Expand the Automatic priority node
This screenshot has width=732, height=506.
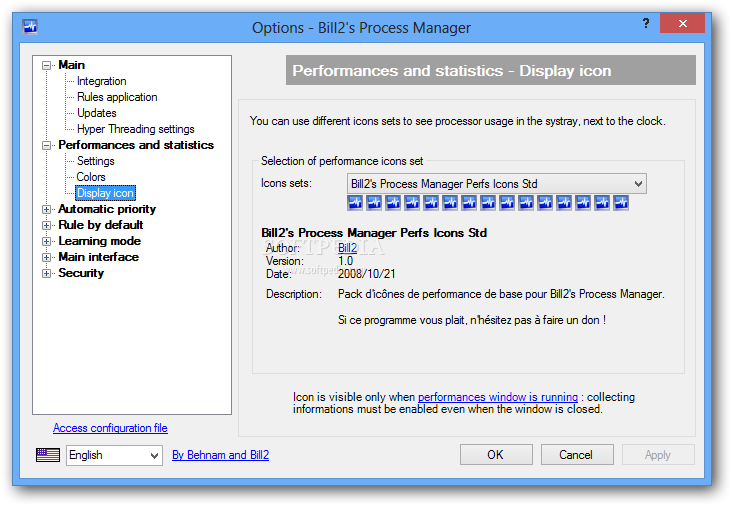click(46, 210)
